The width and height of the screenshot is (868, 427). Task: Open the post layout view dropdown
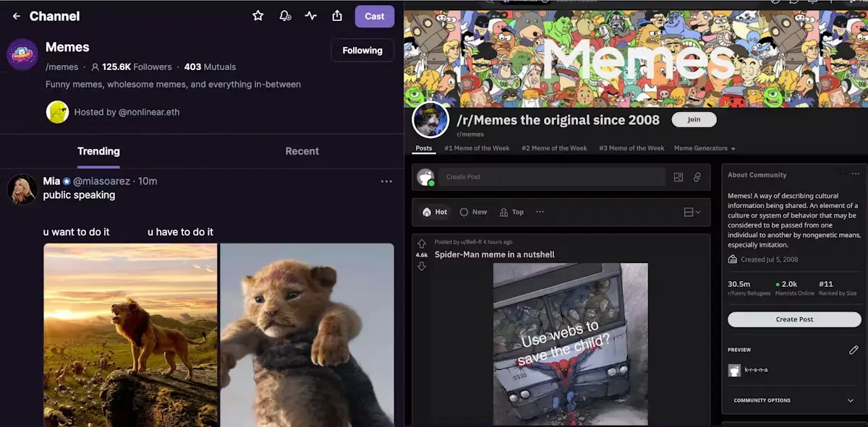(692, 212)
